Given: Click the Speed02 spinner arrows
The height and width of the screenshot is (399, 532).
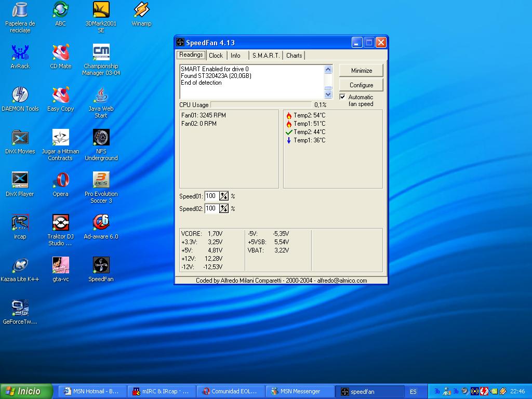Looking at the screenshot, I should click(224, 209).
